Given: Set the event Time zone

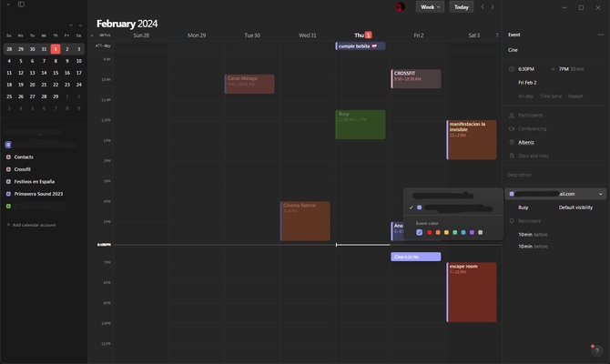Looking at the screenshot, I should 551,96.
